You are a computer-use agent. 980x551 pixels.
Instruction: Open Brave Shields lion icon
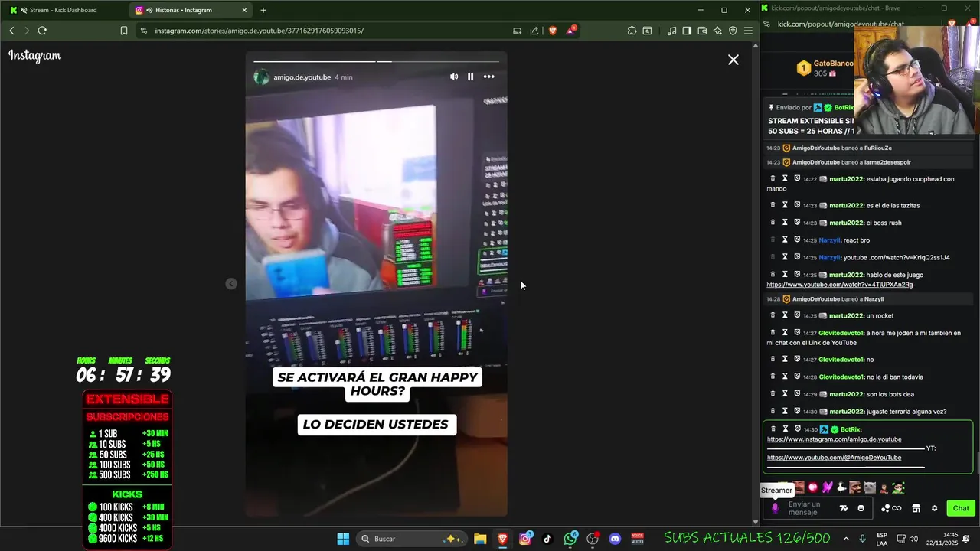pos(553,31)
